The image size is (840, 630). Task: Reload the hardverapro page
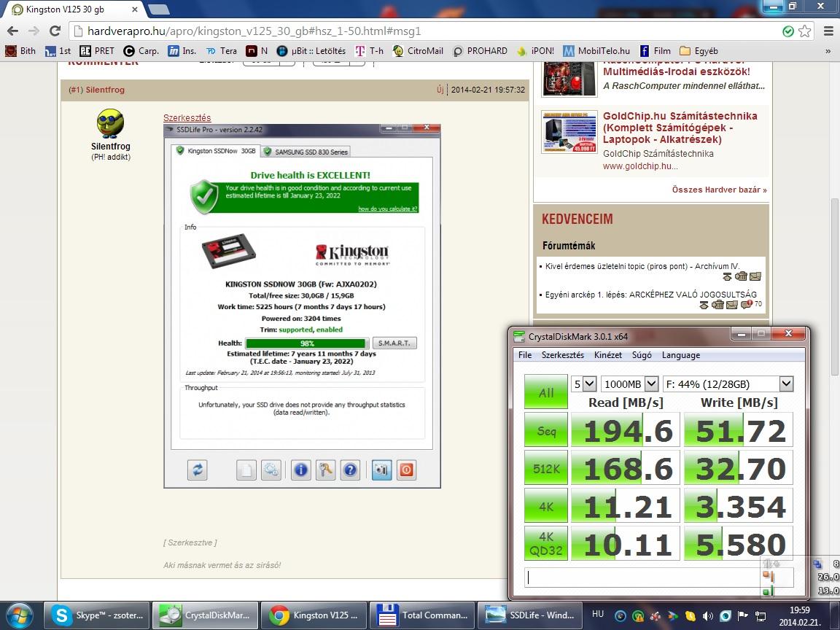(55, 31)
